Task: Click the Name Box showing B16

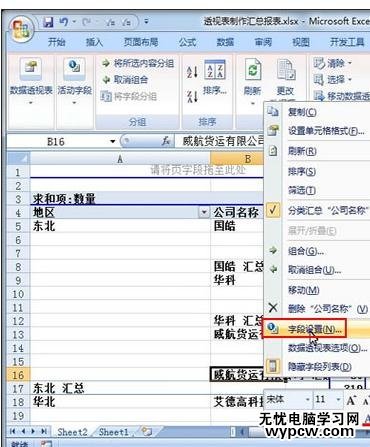Action: point(56,142)
